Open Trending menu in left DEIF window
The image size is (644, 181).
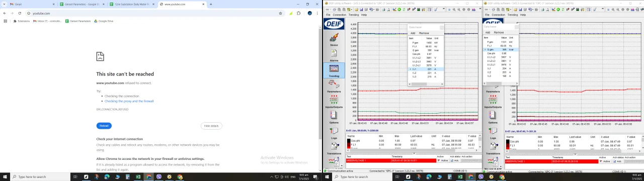pos(354,15)
